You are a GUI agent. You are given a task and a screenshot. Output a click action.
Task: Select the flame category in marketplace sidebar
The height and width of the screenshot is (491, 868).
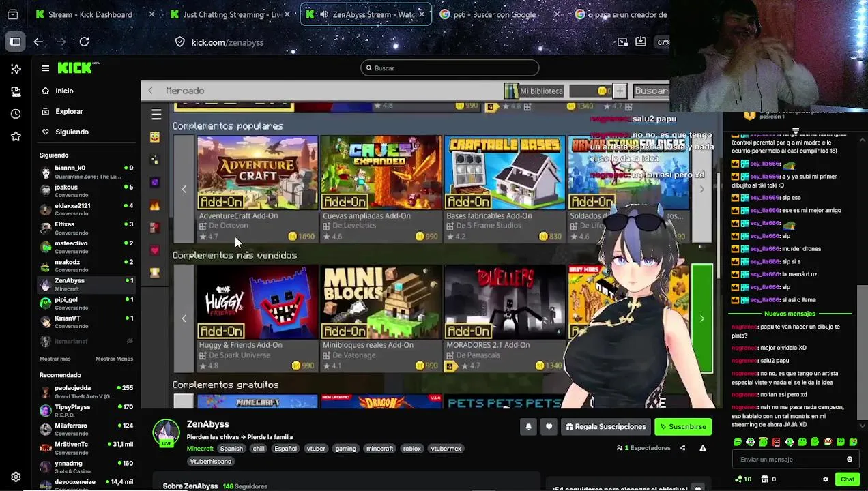pos(155,205)
